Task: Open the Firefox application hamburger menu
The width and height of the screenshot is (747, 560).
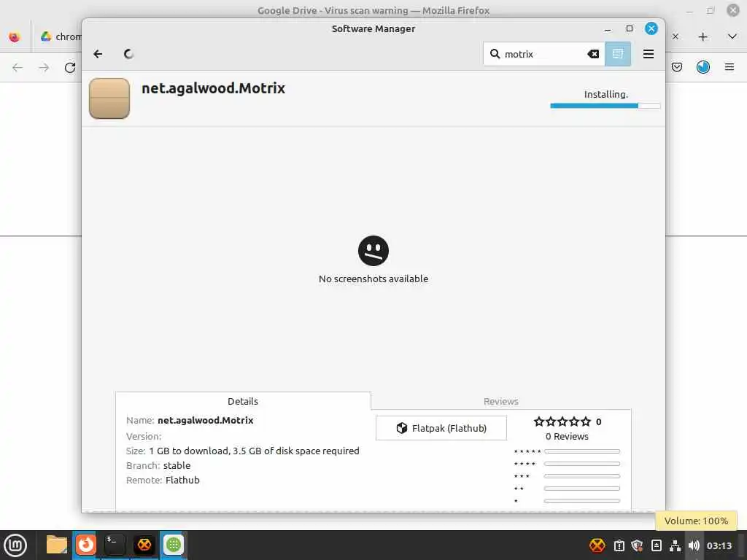Action: point(729,67)
